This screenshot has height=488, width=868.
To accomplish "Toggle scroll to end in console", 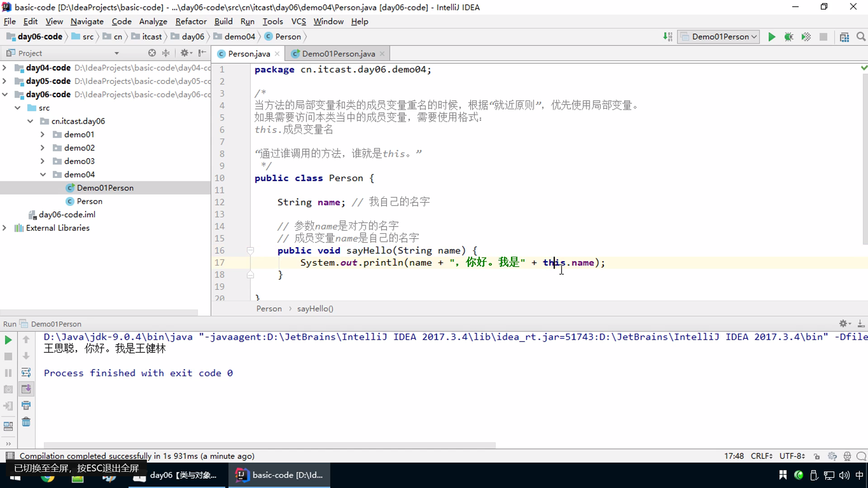I will click(26, 389).
